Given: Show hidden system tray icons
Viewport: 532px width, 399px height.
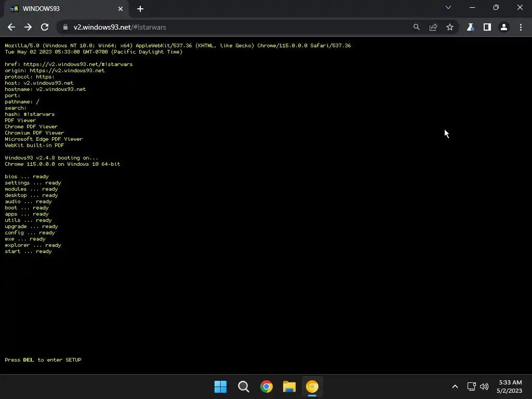Looking at the screenshot, I should tap(455, 387).
